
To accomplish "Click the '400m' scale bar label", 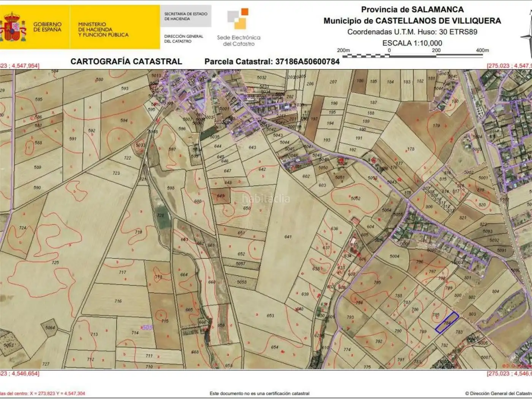I will 483,50.
